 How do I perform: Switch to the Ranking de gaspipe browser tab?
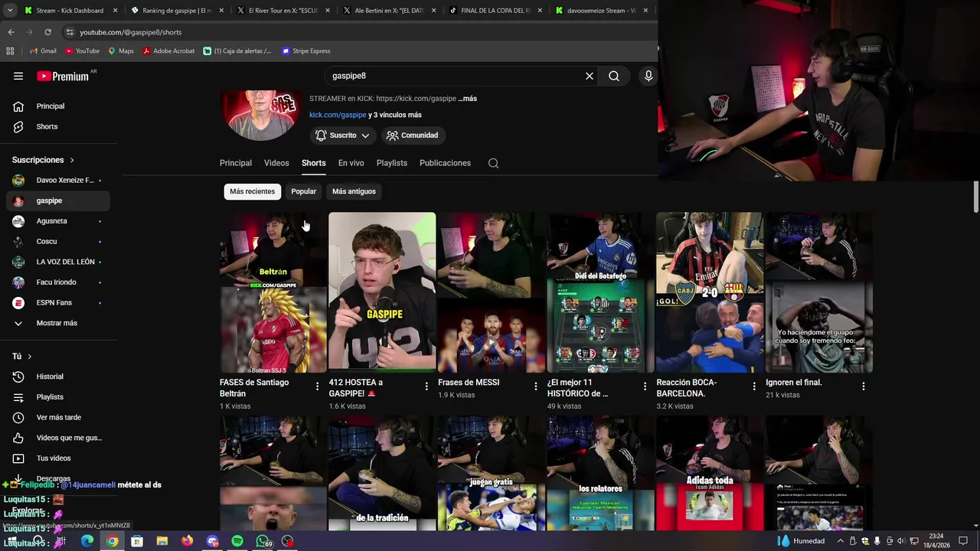point(176,11)
